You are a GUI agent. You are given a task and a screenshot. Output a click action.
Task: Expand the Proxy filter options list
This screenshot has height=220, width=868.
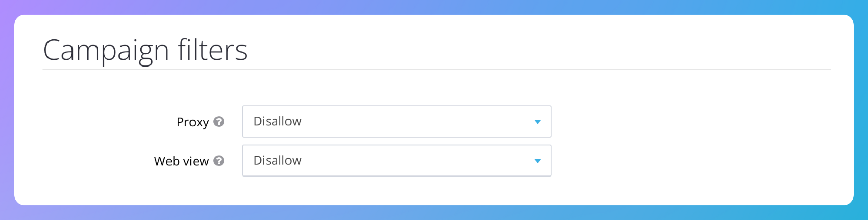tap(396, 122)
